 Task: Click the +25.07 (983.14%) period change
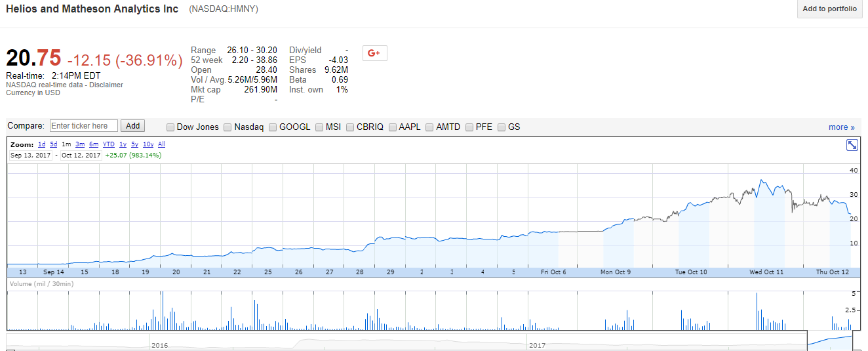133,155
